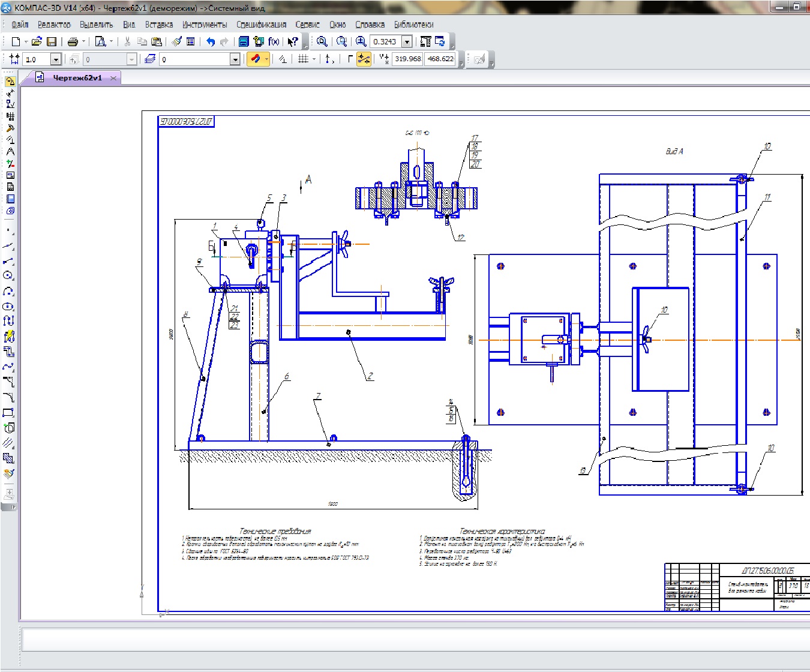
Task: Open the Спецификация menu
Action: (x=261, y=25)
